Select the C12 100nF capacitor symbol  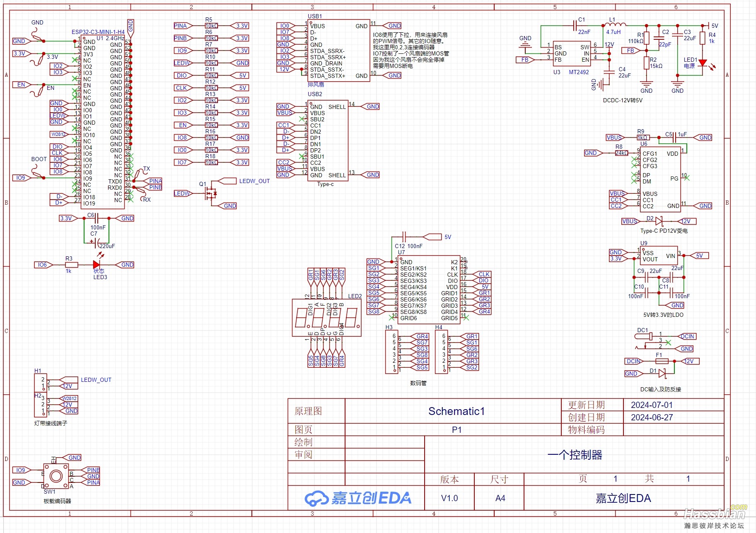[404, 237]
